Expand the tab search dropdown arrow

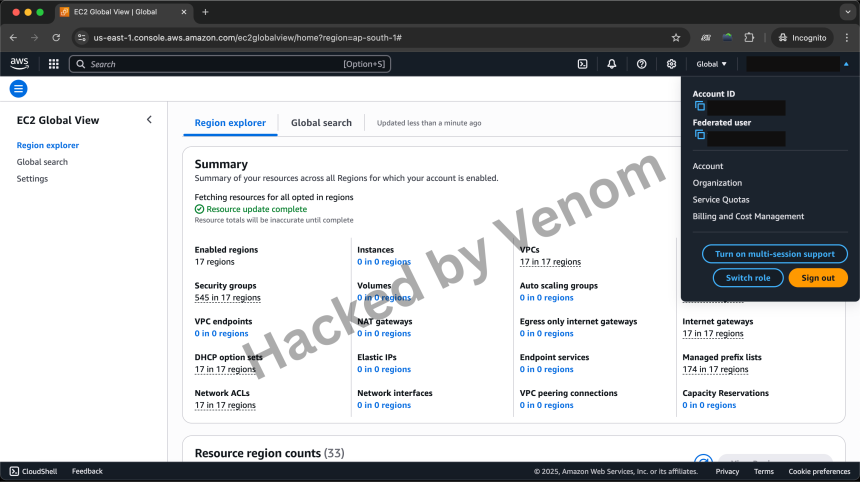[x=848, y=12]
